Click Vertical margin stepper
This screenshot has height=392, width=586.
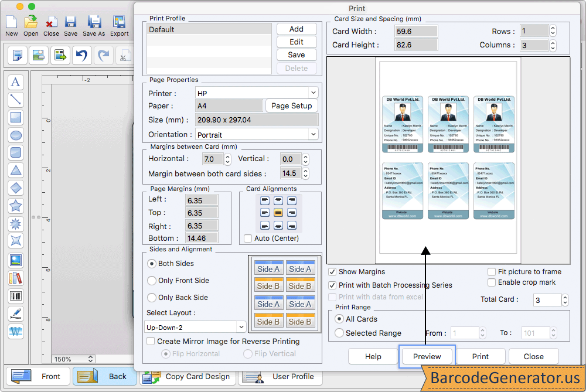point(305,159)
